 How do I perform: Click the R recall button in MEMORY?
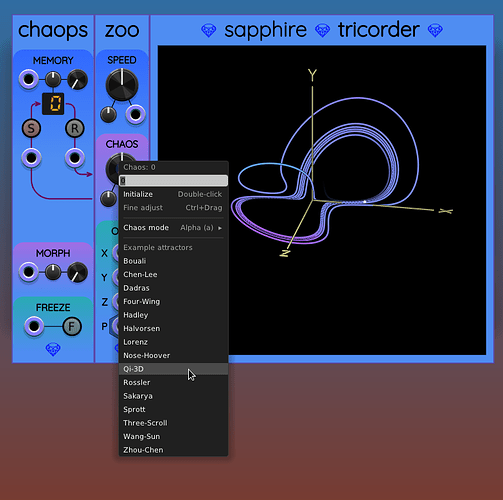coord(74,128)
